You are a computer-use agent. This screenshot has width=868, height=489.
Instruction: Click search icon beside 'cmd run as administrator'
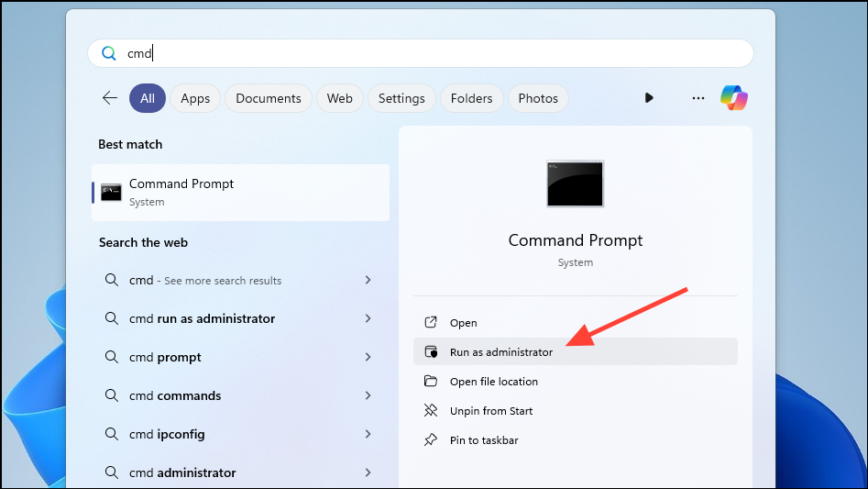pos(112,318)
